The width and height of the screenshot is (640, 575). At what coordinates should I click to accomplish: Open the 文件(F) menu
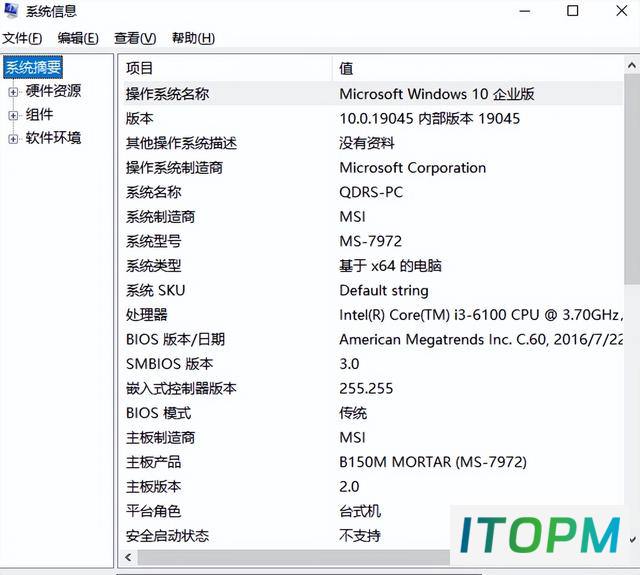pos(22,38)
